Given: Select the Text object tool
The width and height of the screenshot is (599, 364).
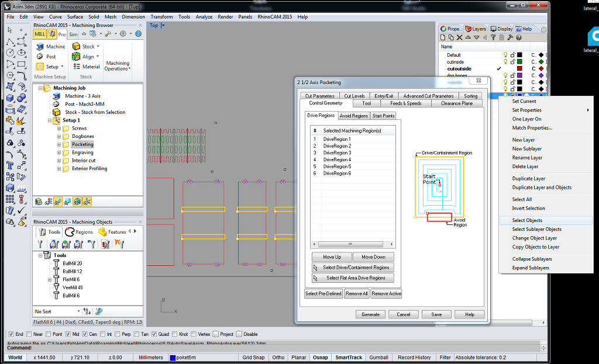Looking at the screenshot, I should [x=11, y=165].
